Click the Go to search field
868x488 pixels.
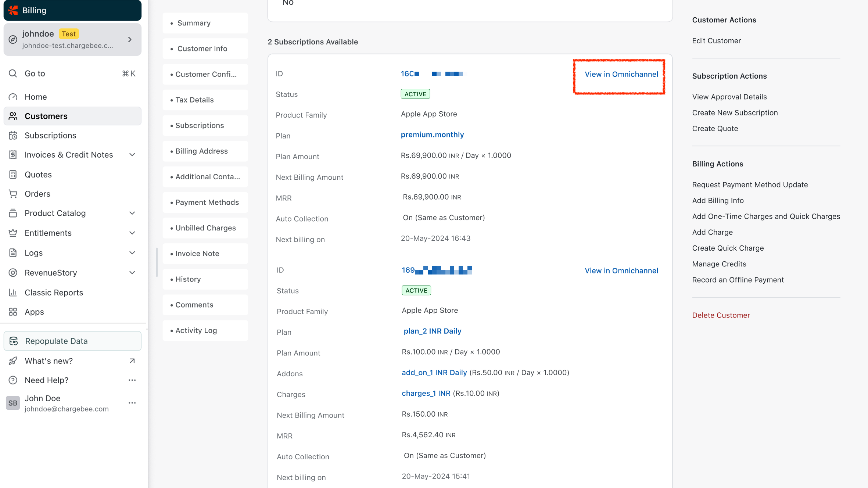tap(72, 73)
